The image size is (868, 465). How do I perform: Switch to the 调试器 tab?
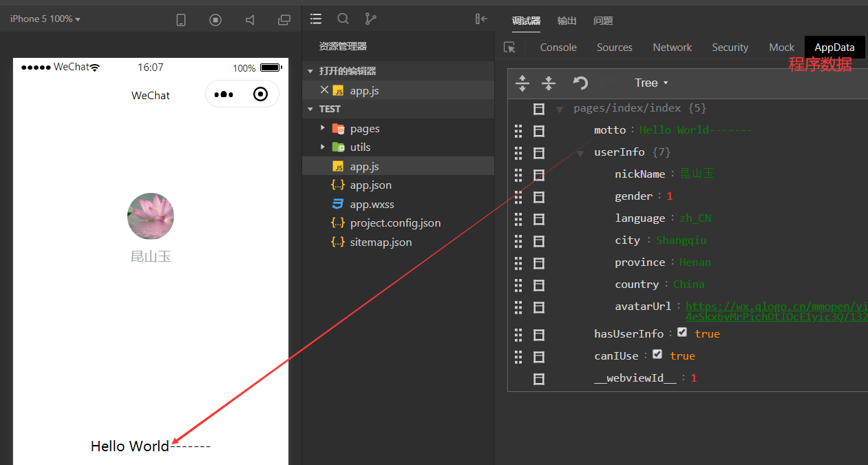(526, 21)
